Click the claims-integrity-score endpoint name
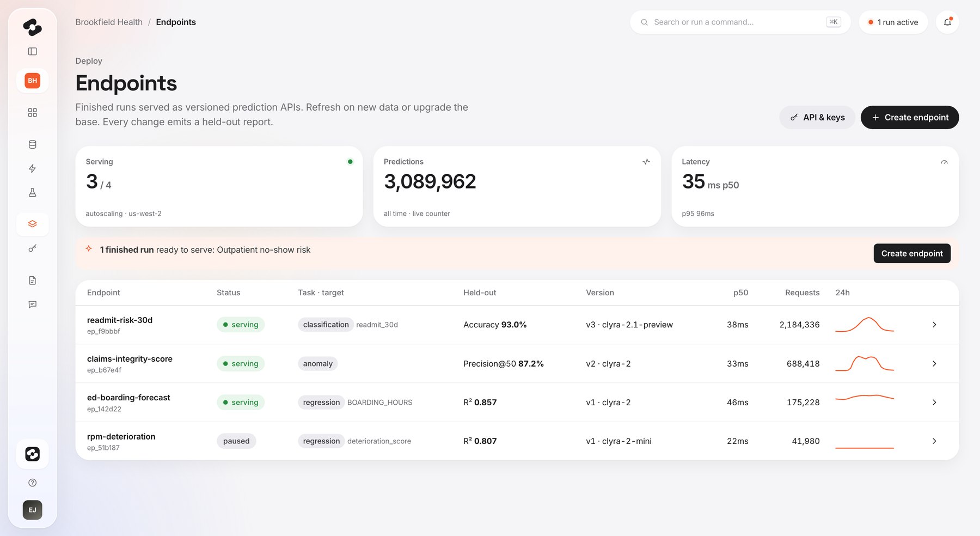Screen dimensions: 980x536 click(x=130, y=358)
